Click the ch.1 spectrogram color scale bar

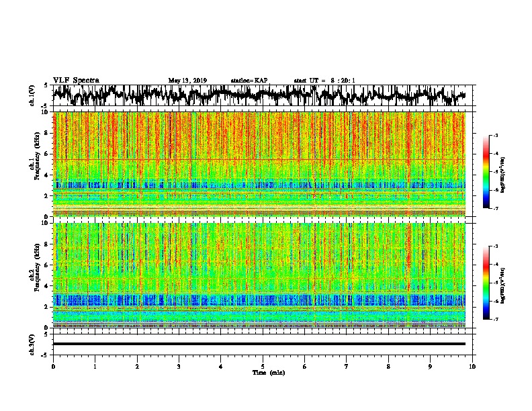(486, 172)
